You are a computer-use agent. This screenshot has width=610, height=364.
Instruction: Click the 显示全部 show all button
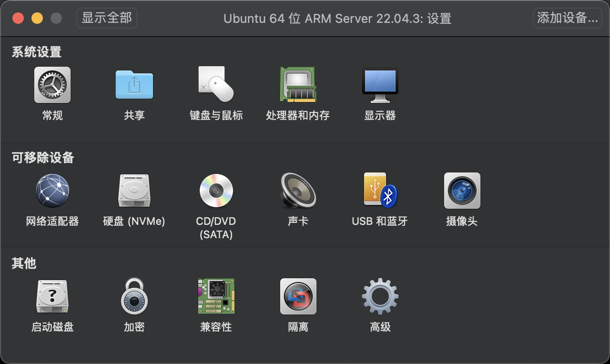(107, 18)
